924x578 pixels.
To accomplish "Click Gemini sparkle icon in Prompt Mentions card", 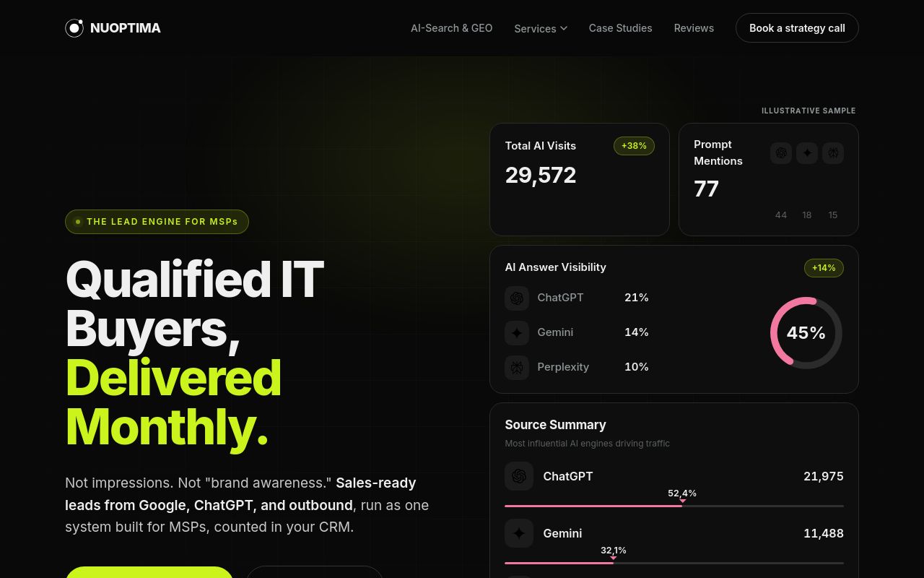I will click(807, 153).
